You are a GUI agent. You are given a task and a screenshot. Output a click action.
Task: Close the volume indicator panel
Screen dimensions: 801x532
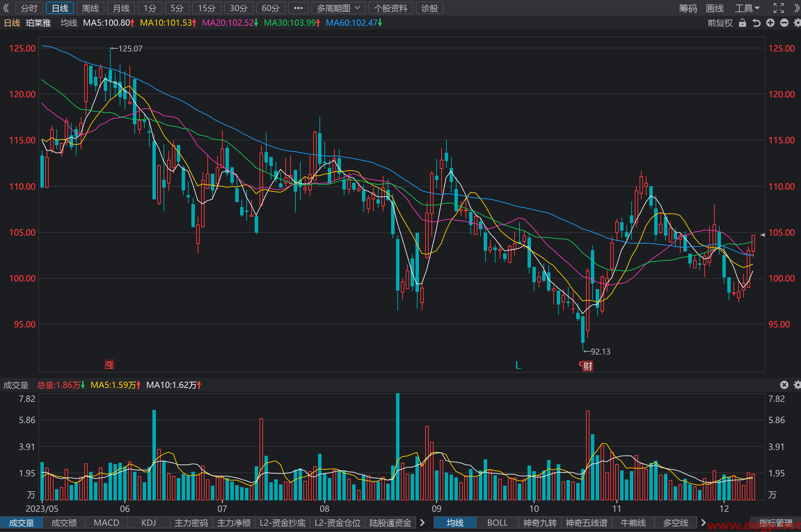coord(784,384)
